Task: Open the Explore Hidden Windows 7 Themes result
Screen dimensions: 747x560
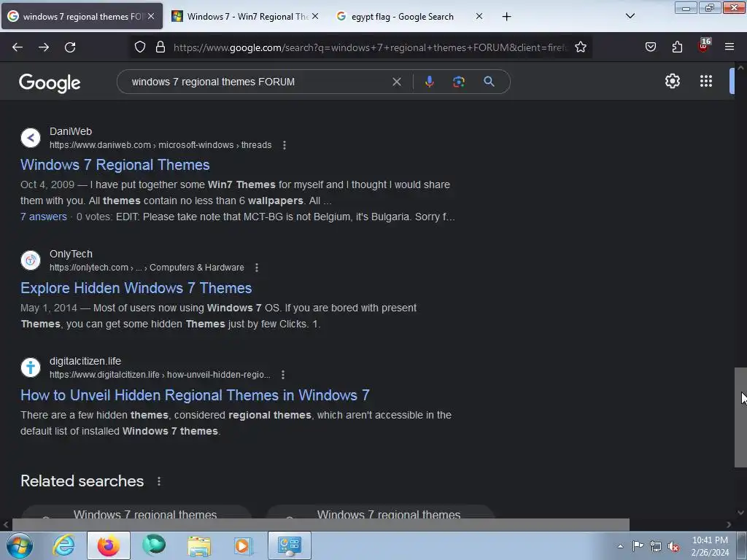Action: pos(136,288)
